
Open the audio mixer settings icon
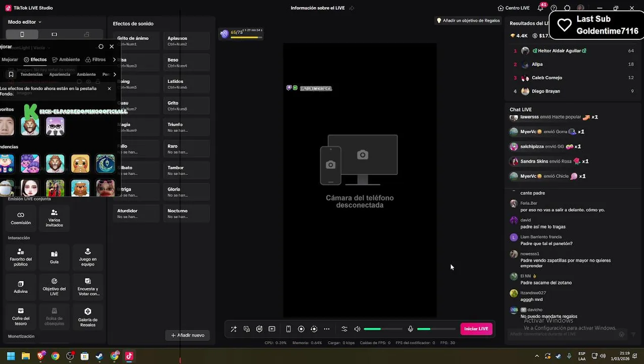pyautogui.click(x=344, y=329)
